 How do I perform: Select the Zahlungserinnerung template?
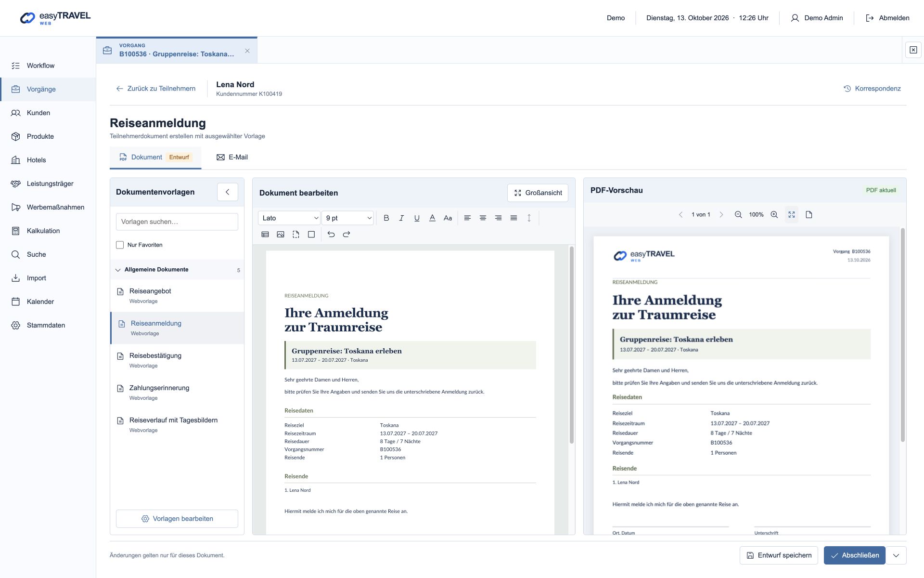tap(177, 393)
